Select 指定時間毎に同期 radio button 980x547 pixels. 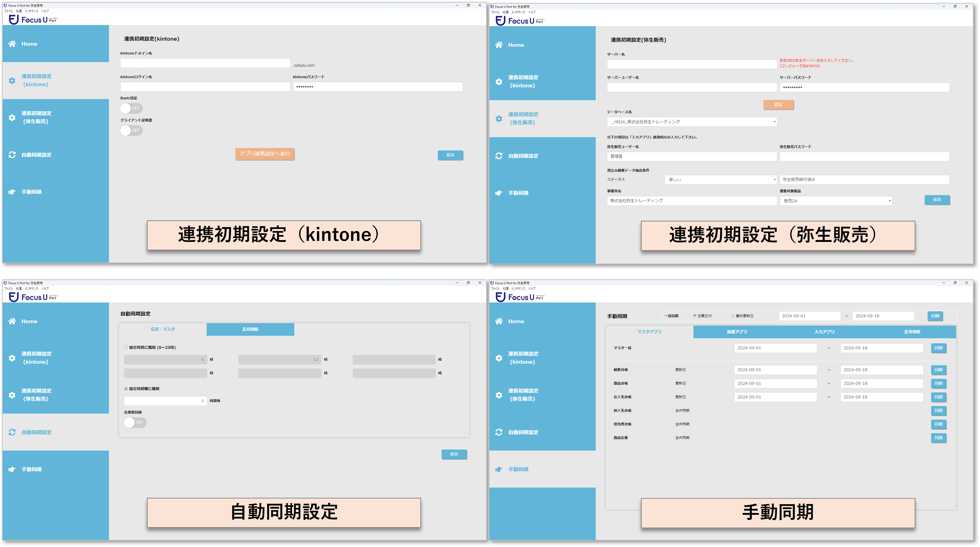(126, 389)
